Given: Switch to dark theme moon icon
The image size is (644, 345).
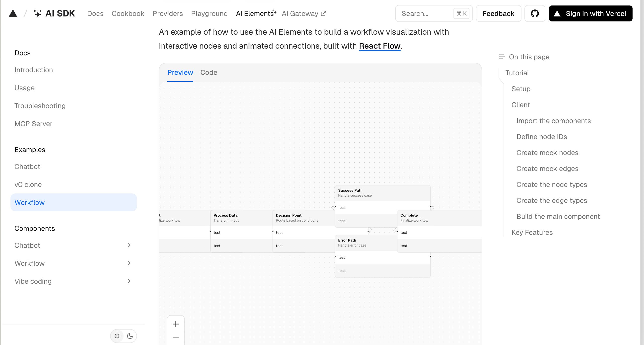Looking at the screenshot, I should click(130, 336).
